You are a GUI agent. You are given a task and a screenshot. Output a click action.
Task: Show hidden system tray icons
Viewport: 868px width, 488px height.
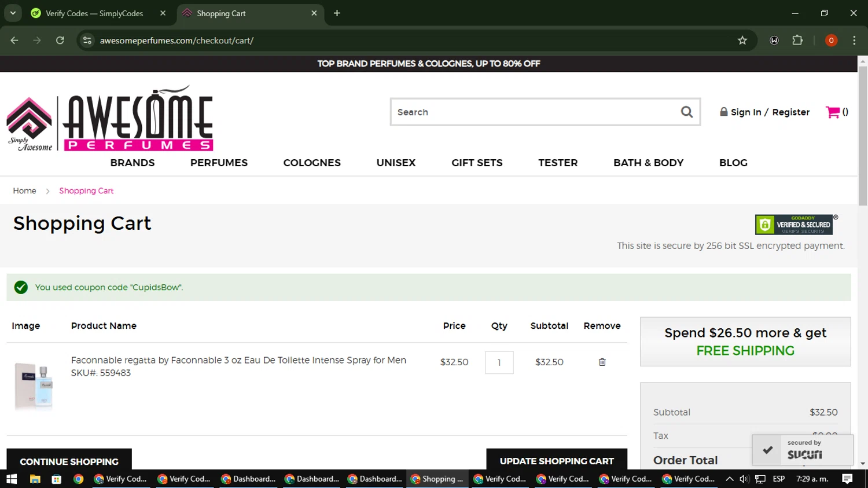point(729,479)
